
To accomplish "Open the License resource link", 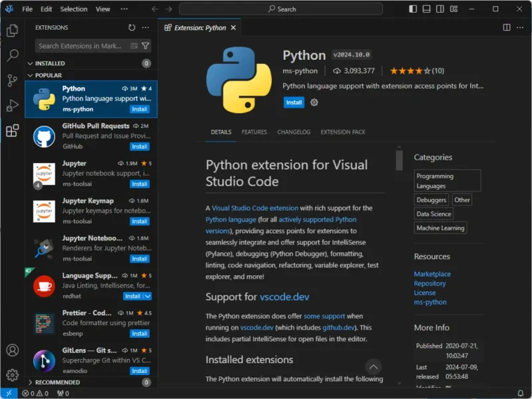I will (424, 293).
